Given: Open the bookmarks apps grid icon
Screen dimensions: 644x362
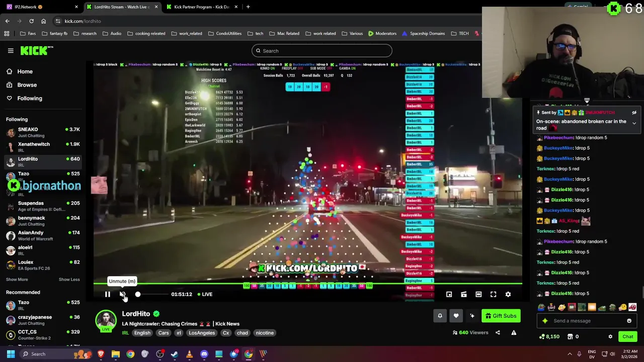Looking at the screenshot, I should click(x=7, y=34).
